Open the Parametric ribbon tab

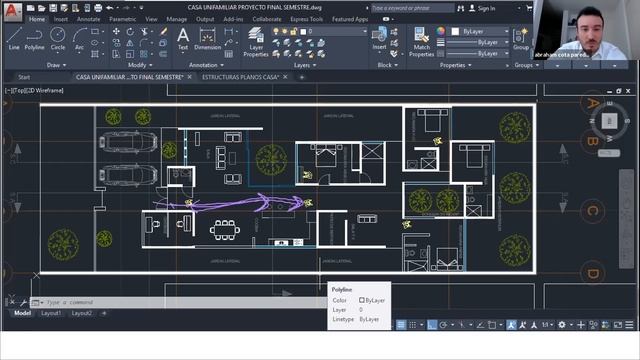coord(122,19)
